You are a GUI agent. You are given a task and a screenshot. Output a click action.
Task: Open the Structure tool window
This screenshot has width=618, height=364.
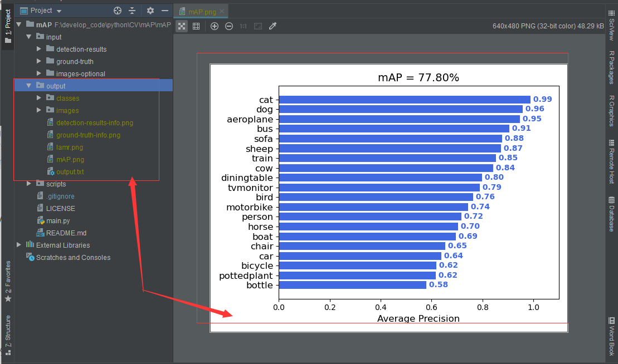tap(8, 335)
